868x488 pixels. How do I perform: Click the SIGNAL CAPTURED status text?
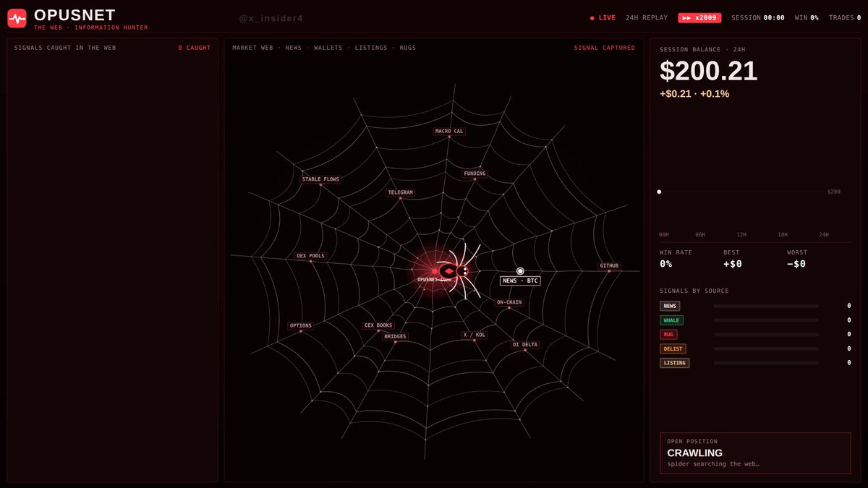pyautogui.click(x=605, y=48)
